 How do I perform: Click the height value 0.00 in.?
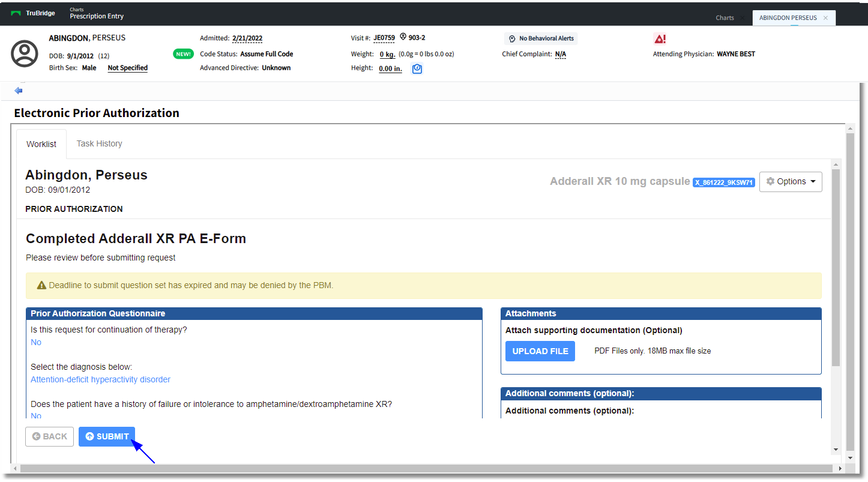click(x=390, y=68)
